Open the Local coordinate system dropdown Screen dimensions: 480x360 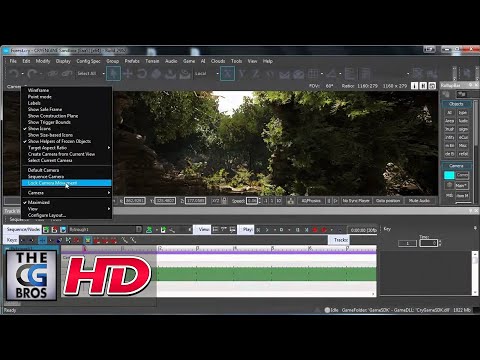tap(217, 73)
